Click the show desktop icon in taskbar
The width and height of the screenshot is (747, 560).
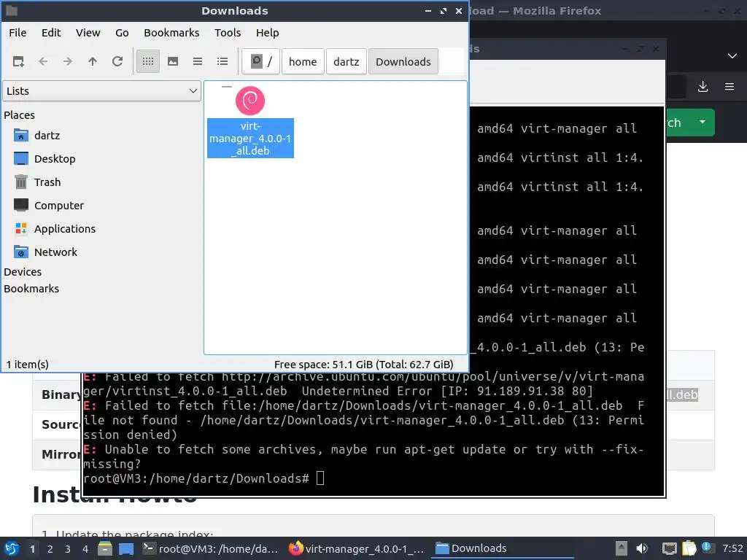pyautogui.click(x=126, y=548)
